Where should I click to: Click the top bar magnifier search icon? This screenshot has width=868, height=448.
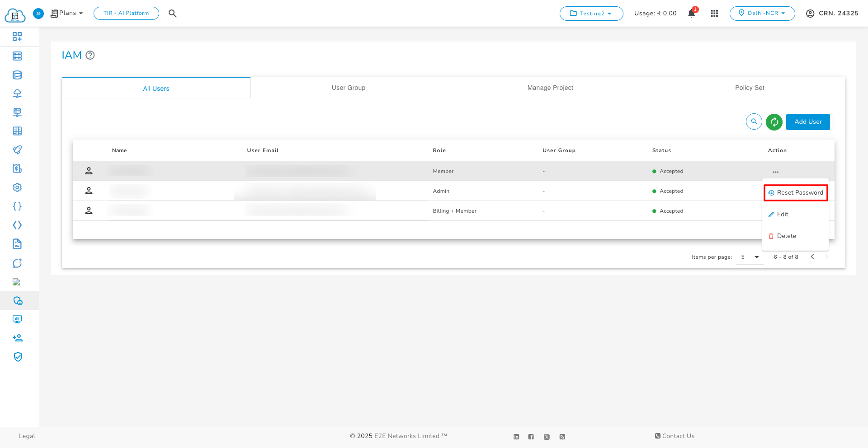[172, 14]
